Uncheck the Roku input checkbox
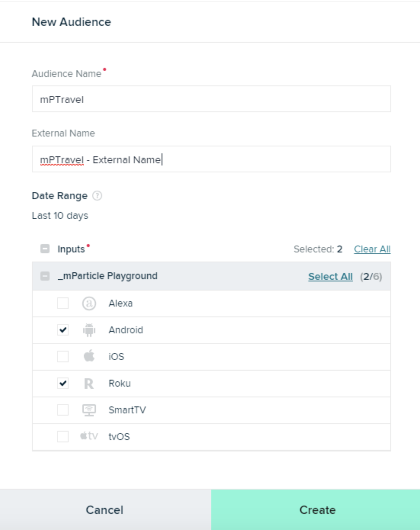The width and height of the screenshot is (420, 530). 63,383
